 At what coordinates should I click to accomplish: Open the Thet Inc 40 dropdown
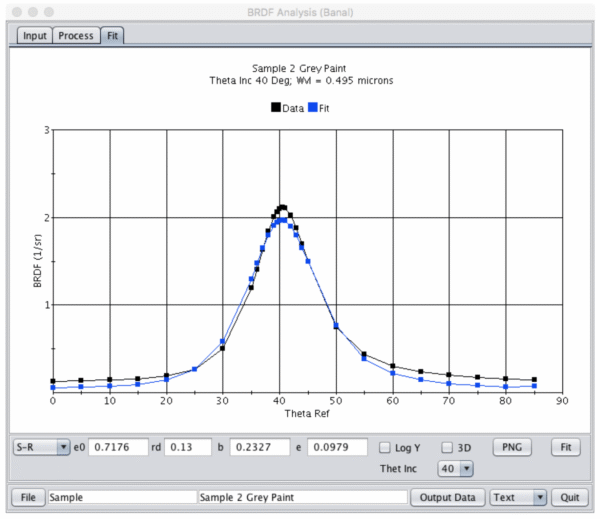coord(454,467)
